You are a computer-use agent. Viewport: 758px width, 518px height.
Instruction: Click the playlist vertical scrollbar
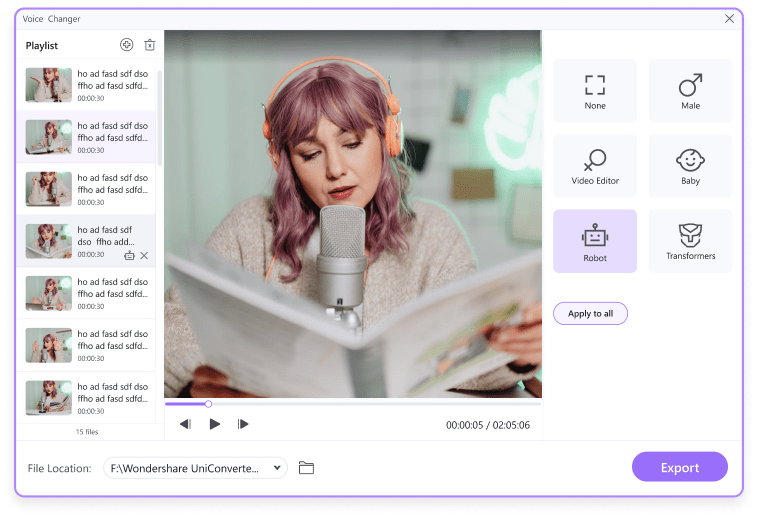coord(160,118)
